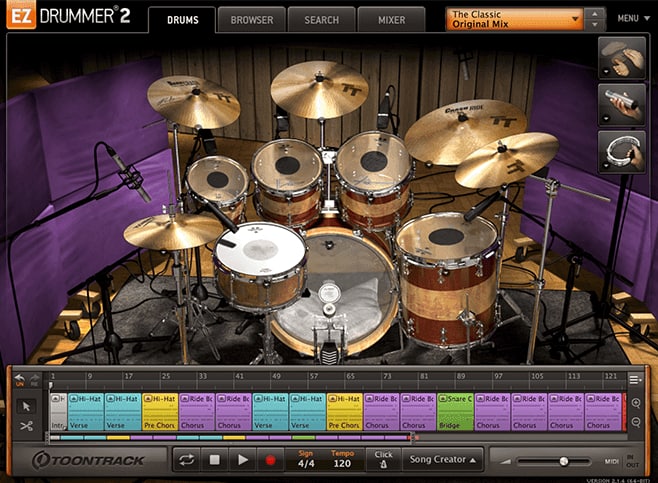Toggle loop playback
This screenshot has height=483, width=658.
(x=186, y=460)
